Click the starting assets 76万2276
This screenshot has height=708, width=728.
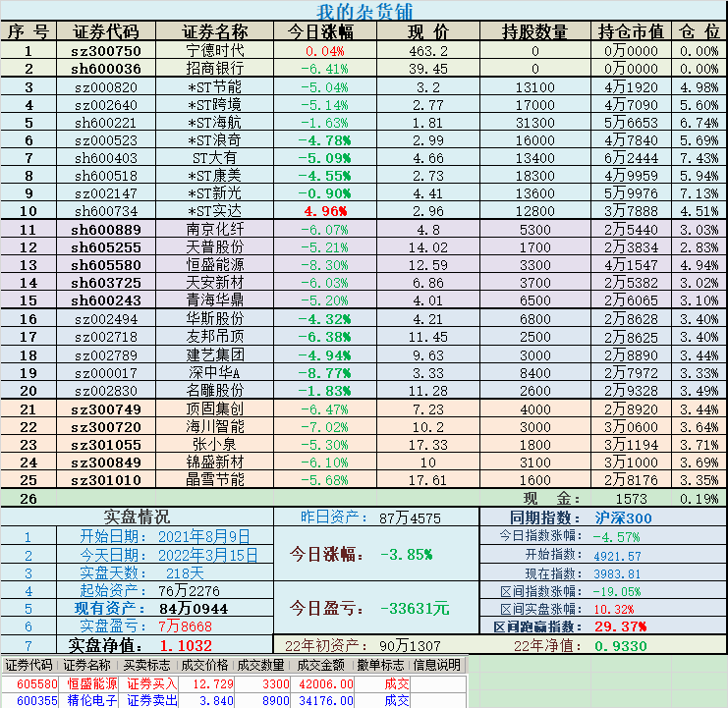(x=189, y=591)
